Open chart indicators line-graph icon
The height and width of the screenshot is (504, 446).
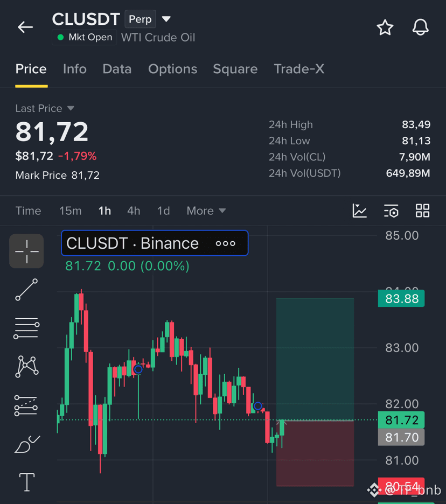[359, 211]
